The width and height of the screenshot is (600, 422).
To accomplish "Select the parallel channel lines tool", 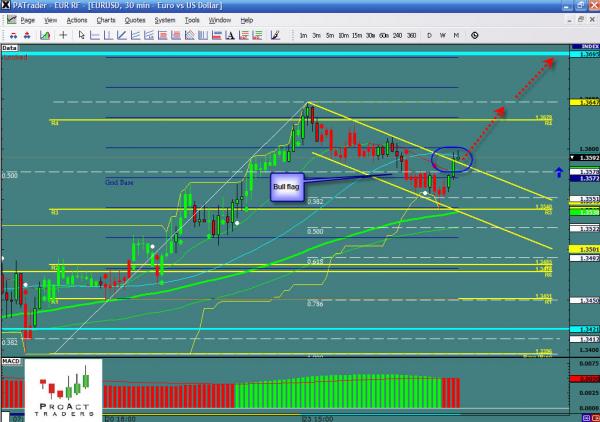I will (x=135, y=36).
